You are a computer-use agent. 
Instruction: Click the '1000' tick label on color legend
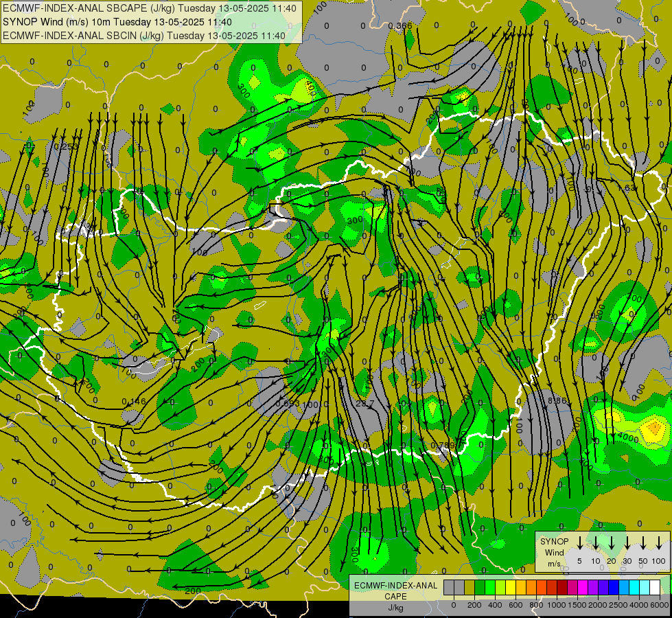556,605
